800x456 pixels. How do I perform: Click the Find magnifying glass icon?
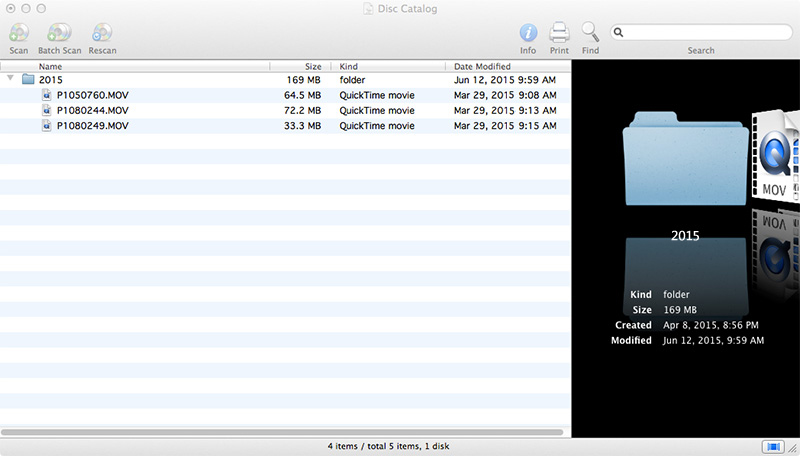coord(590,33)
